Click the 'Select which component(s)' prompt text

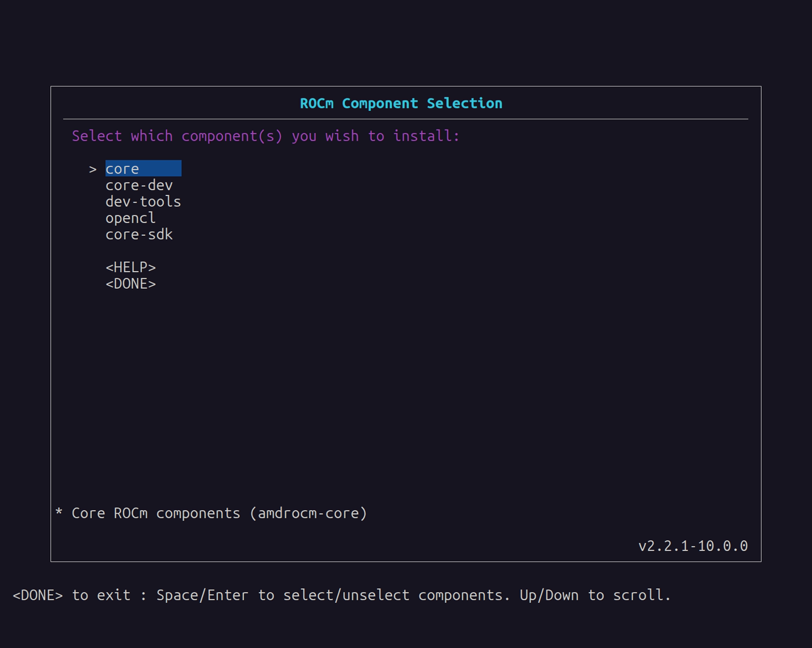(x=266, y=136)
